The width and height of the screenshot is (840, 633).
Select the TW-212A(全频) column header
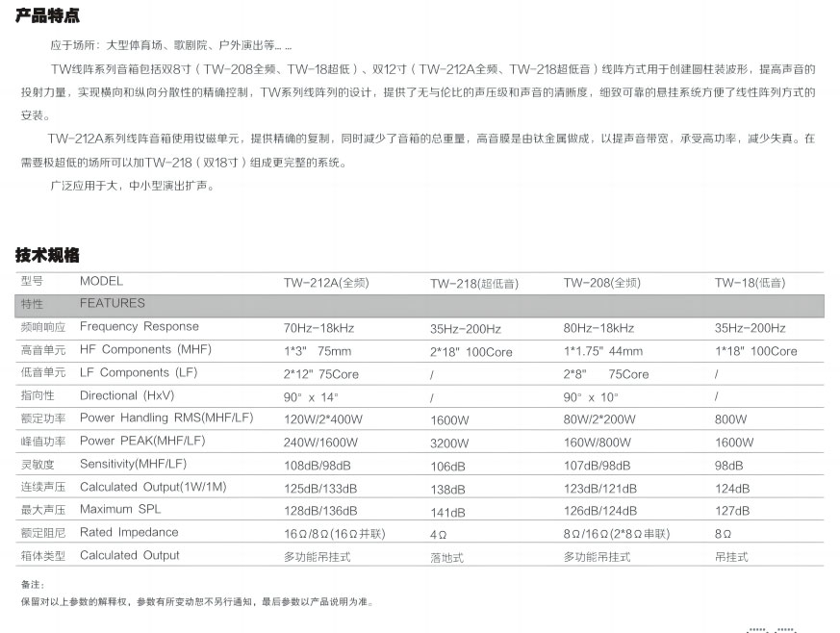pos(326,283)
